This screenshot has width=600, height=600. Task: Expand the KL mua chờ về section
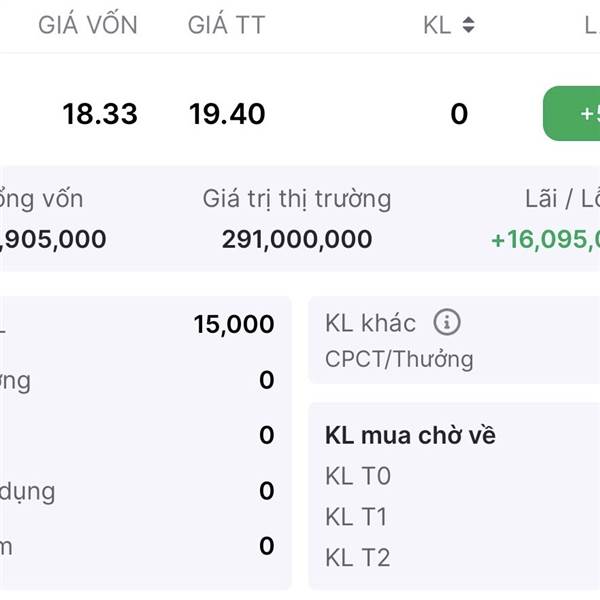(410, 436)
